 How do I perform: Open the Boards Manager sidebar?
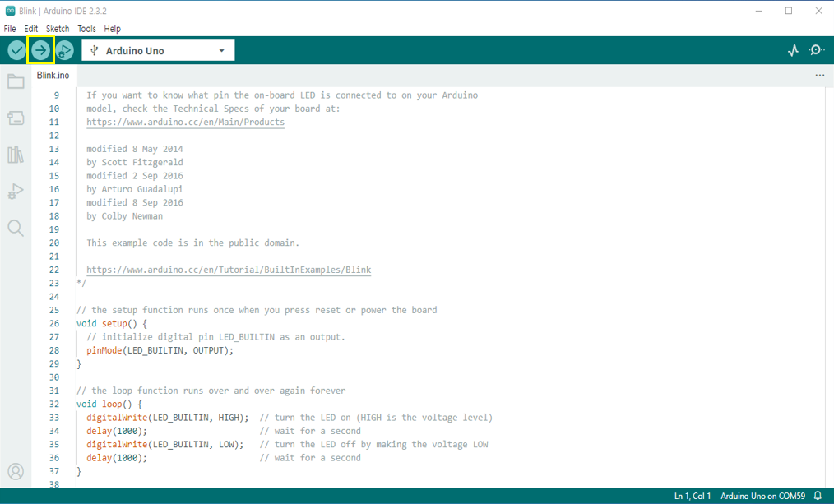(x=16, y=118)
